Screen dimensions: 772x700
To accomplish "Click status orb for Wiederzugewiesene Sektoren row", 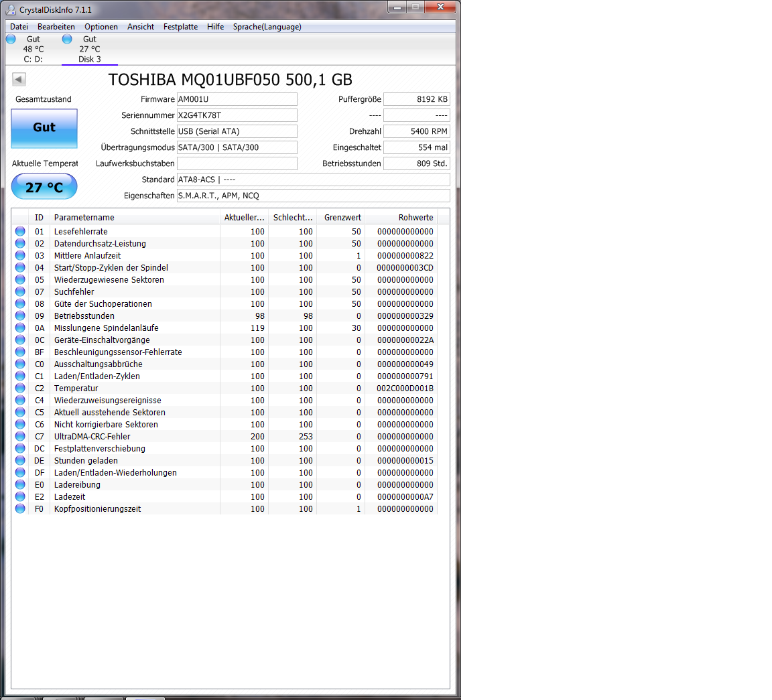I will [x=20, y=279].
